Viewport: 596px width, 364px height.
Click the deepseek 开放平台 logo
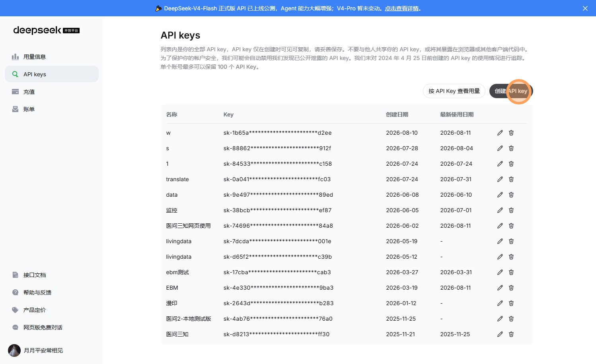47,30
